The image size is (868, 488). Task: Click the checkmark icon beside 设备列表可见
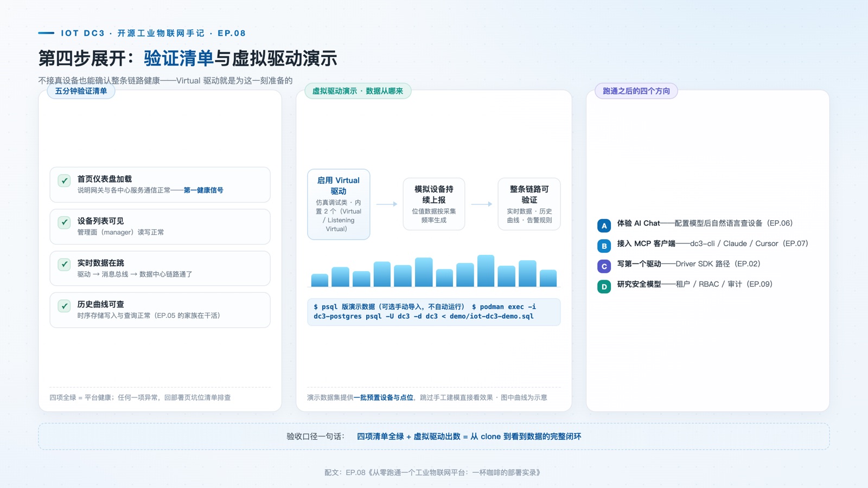(x=64, y=222)
